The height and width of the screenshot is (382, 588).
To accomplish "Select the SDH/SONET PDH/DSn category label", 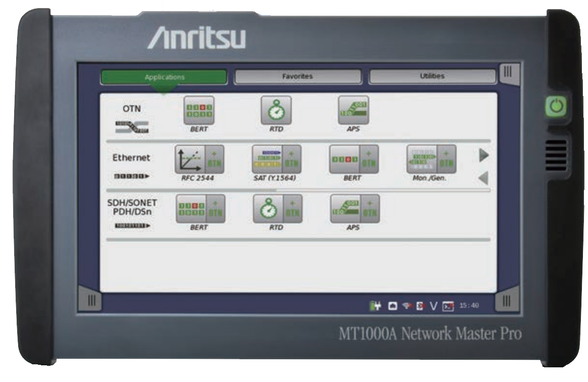I will coord(132,207).
